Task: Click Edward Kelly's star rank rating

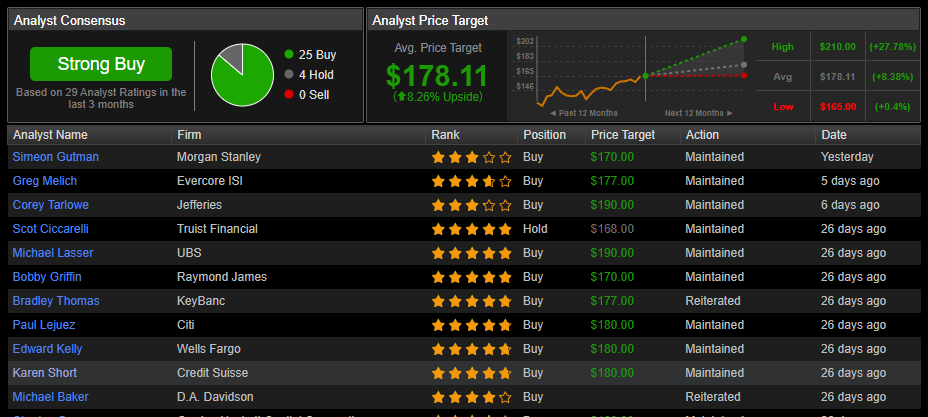Action: tap(472, 349)
